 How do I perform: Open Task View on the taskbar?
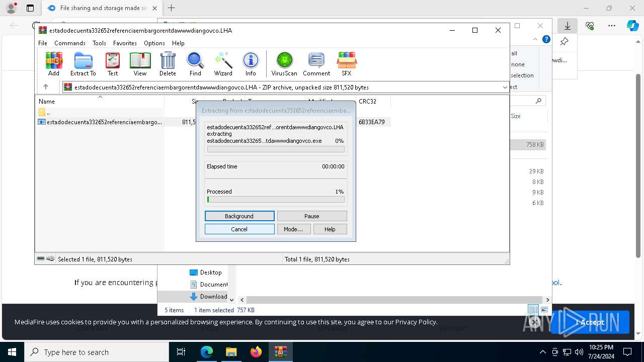point(181,352)
